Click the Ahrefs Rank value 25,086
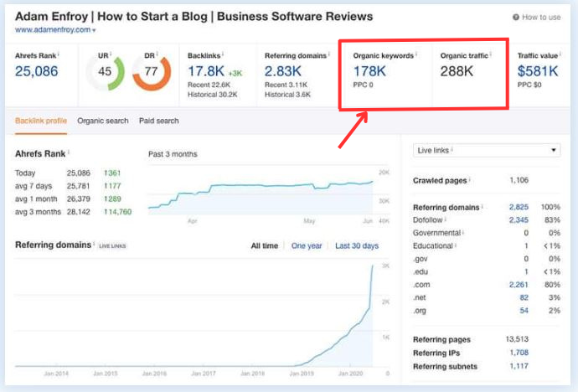The width and height of the screenshot is (578, 392). tap(37, 71)
